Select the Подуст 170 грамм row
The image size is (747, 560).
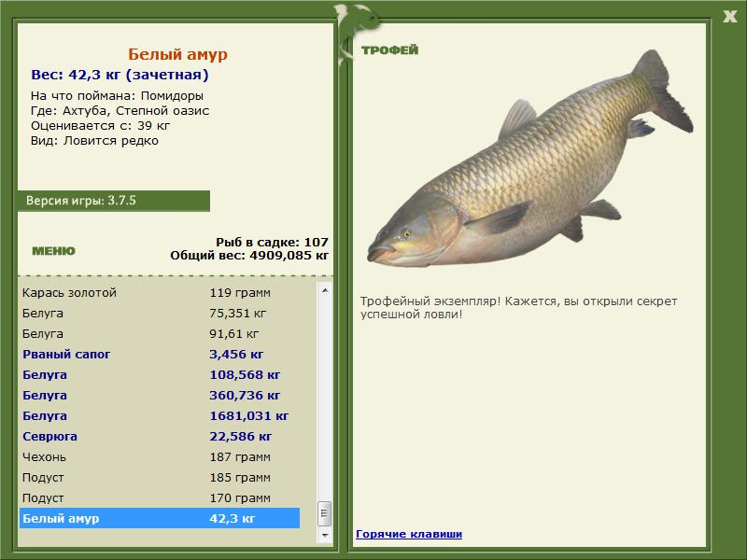(x=160, y=498)
